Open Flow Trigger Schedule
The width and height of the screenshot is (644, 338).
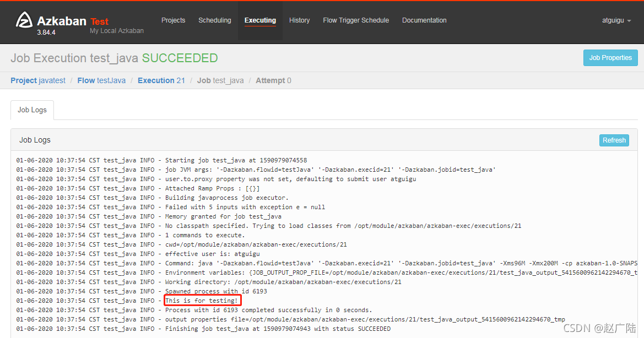coord(356,20)
